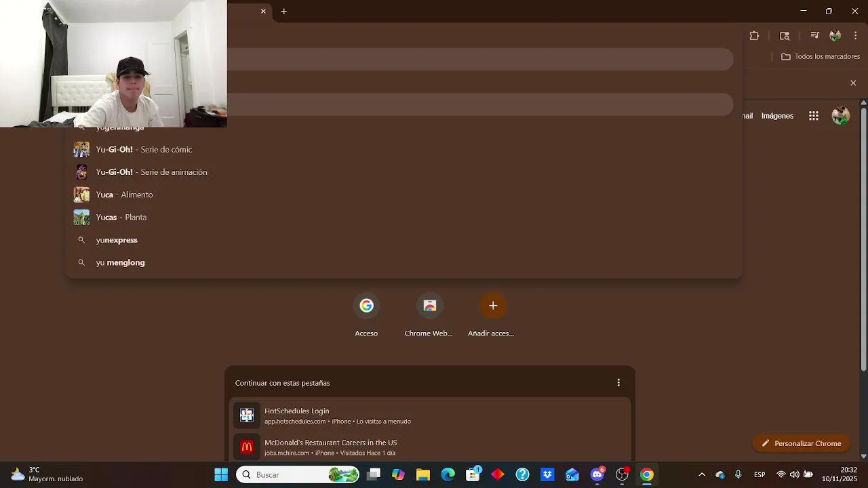Screen dimensions: 868x488
Task: Click the Chrome taskbar icon
Action: click(x=647, y=474)
